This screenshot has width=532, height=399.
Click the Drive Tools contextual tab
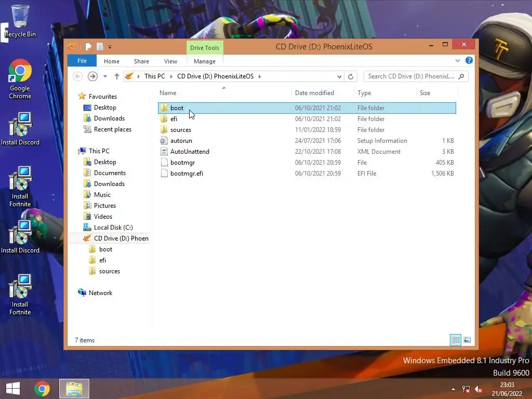pyautogui.click(x=205, y=48)
